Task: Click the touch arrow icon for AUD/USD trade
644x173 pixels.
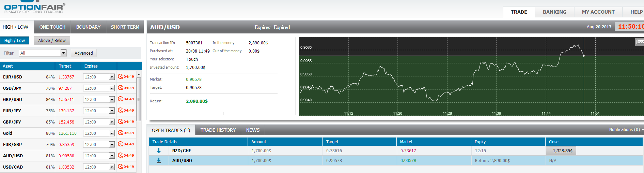Action: 159,160
